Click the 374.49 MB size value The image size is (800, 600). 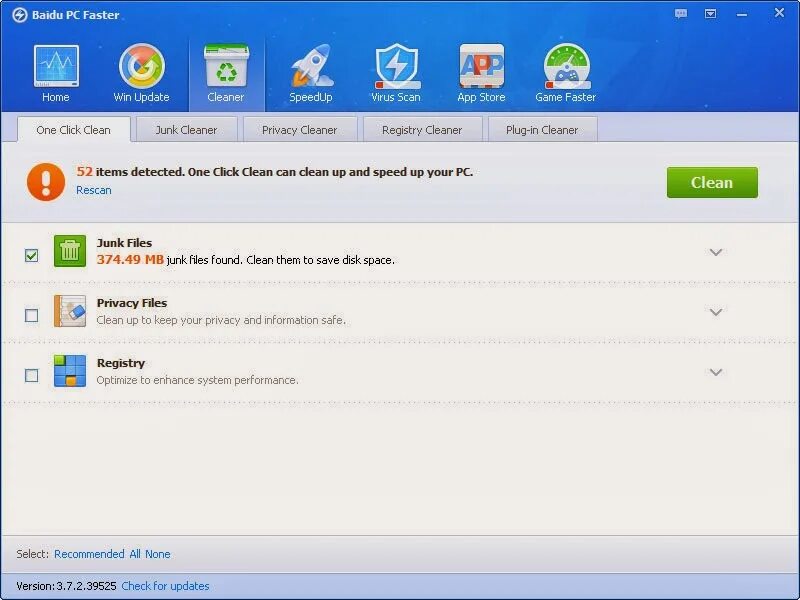point(130,260)
